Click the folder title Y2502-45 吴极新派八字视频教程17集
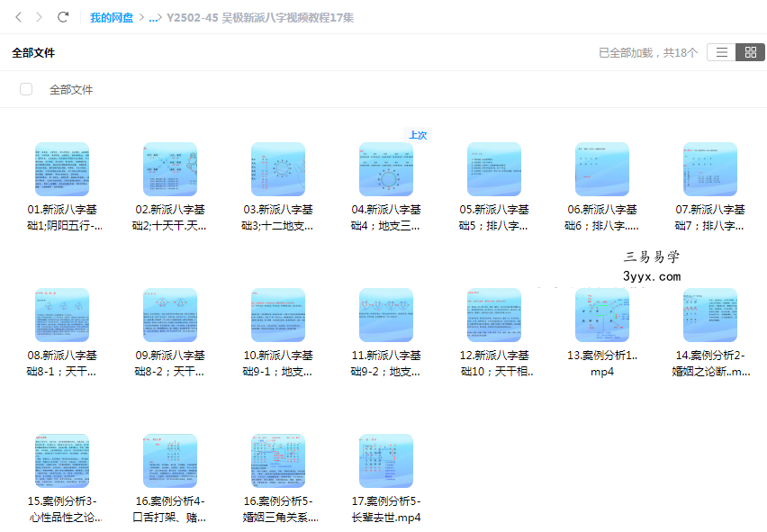The width and height of the screenshot is (767, 532). pyautogui.click(x=260, y=18)
